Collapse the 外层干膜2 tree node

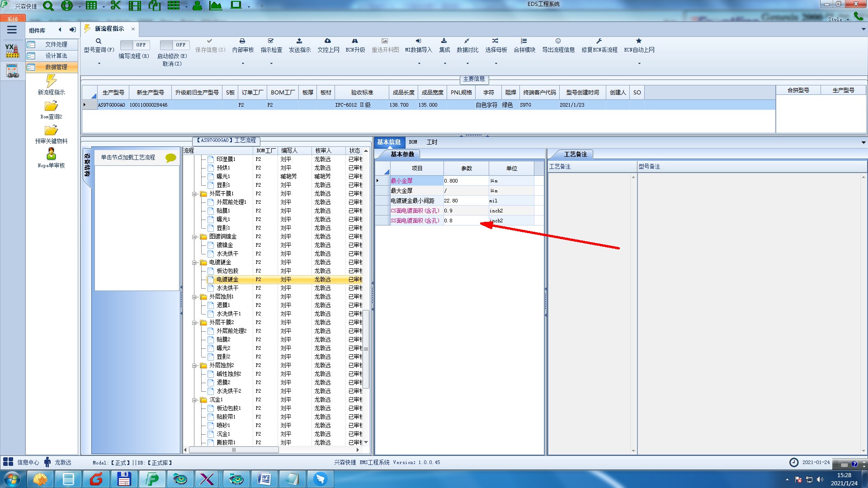tap(195, 323)
